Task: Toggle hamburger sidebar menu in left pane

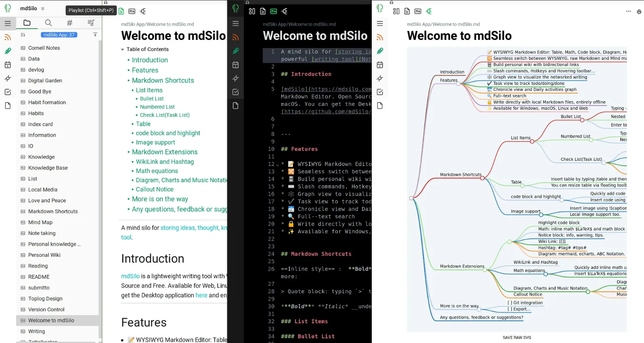Action: 8,24
